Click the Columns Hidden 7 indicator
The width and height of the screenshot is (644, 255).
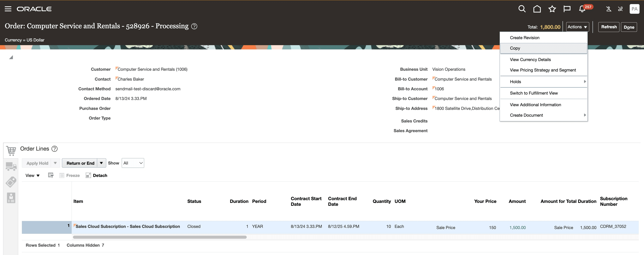(x=85, y=245)
